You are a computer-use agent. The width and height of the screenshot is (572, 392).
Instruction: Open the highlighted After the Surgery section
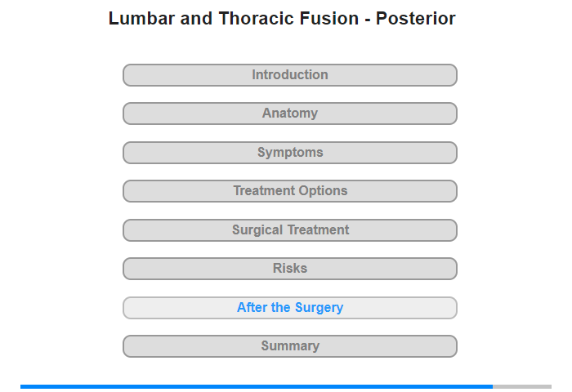(289, 308)
